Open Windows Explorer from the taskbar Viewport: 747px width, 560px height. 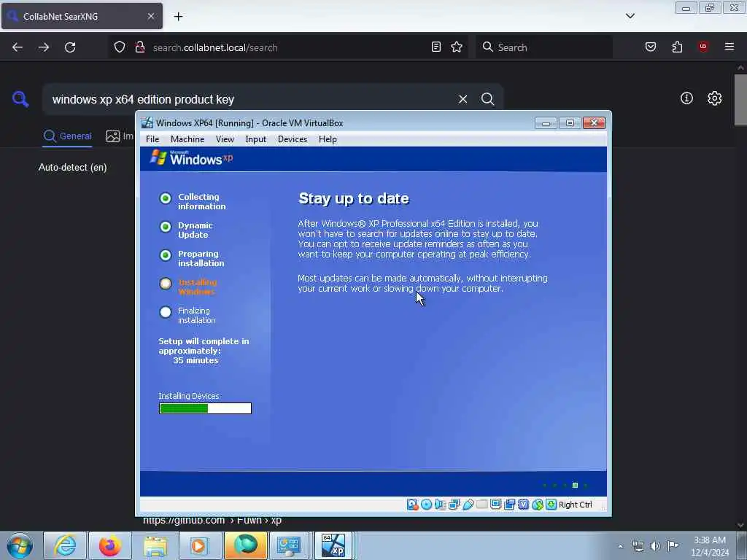(155, 545)
